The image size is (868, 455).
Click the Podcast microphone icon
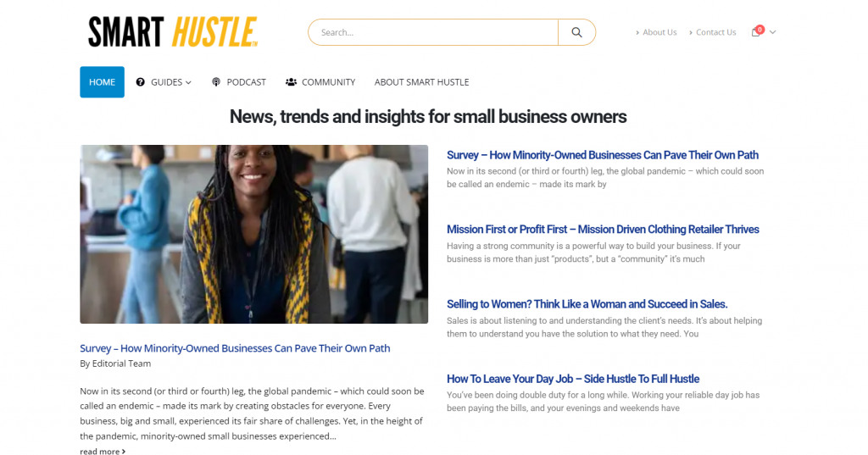[x=216, y=82]
